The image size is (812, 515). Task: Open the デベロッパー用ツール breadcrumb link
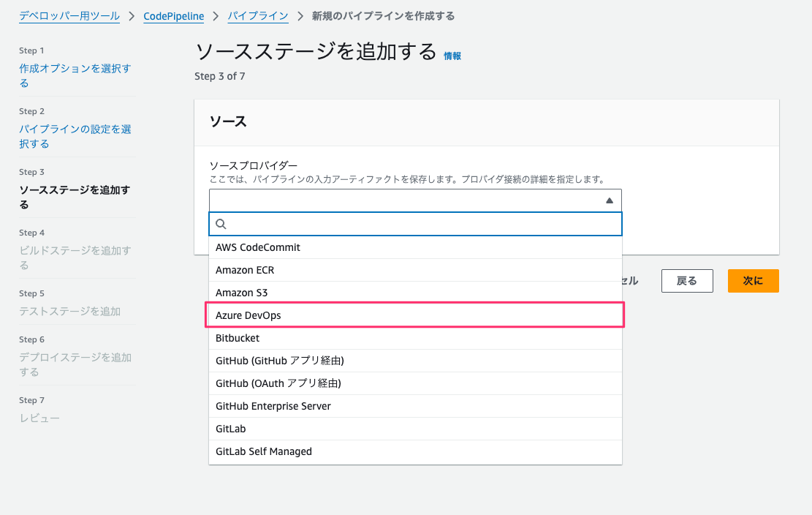point(69,16)
